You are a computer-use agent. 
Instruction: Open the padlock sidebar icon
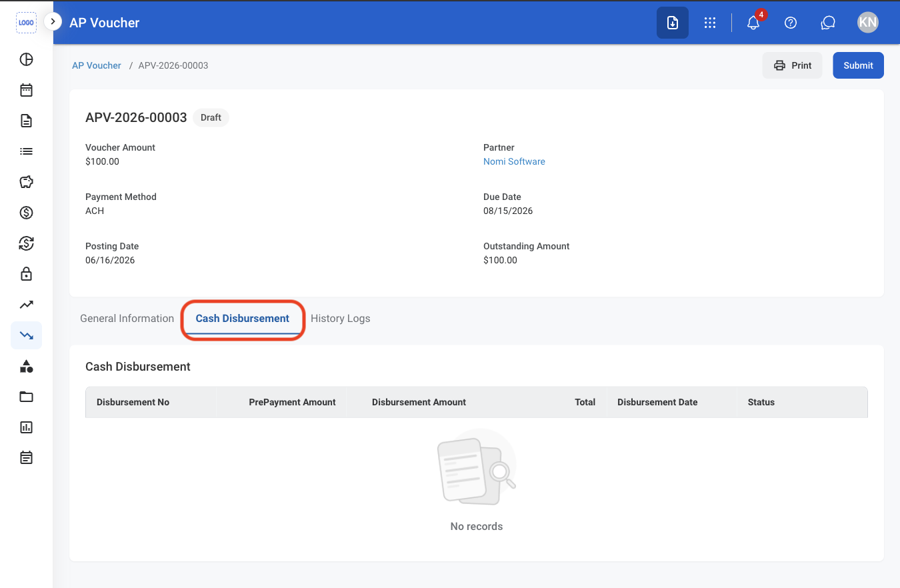pos(26,274)
